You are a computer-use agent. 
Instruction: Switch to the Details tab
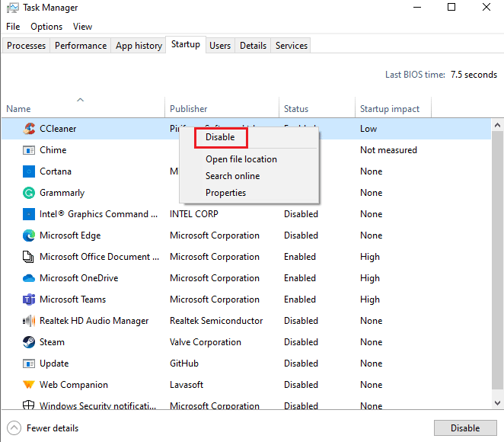tap(254, 46)
